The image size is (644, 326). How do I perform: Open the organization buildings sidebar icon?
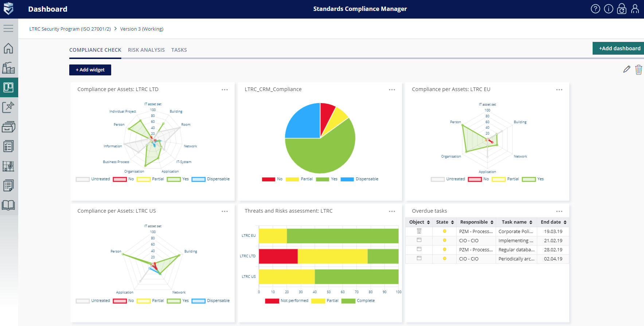(8, 68)
